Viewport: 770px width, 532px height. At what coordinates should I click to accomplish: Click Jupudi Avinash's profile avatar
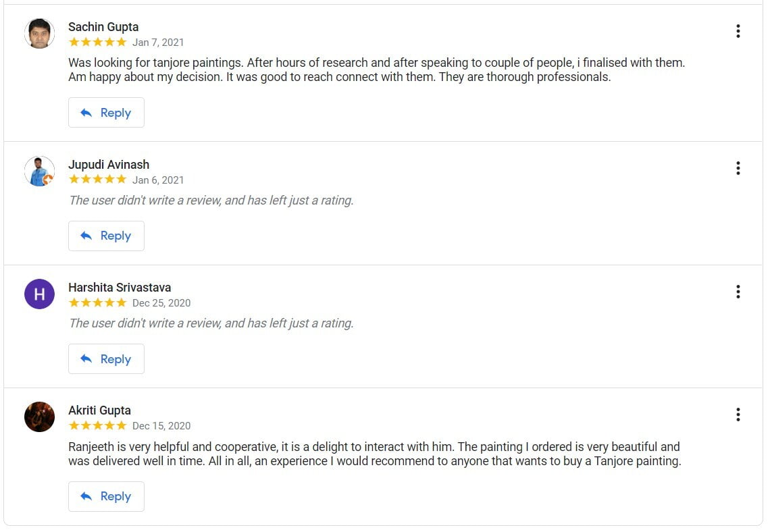tap(39, 171)
